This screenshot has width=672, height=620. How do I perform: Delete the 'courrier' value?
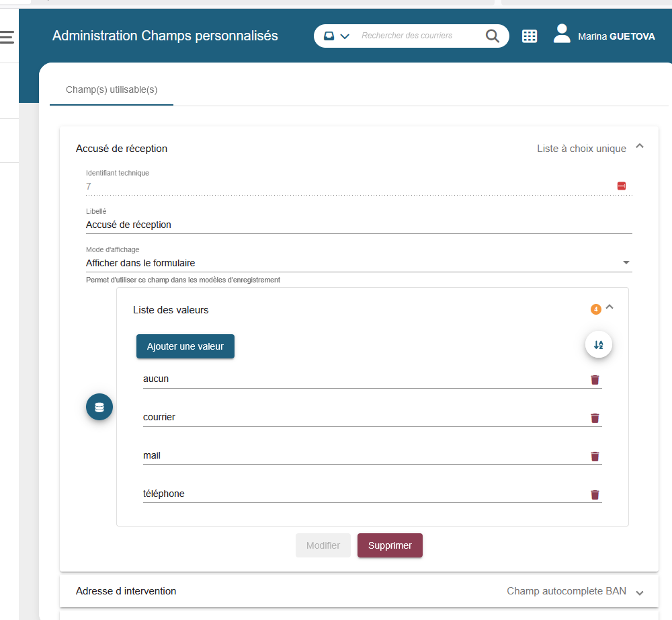(x=595, y=418)
